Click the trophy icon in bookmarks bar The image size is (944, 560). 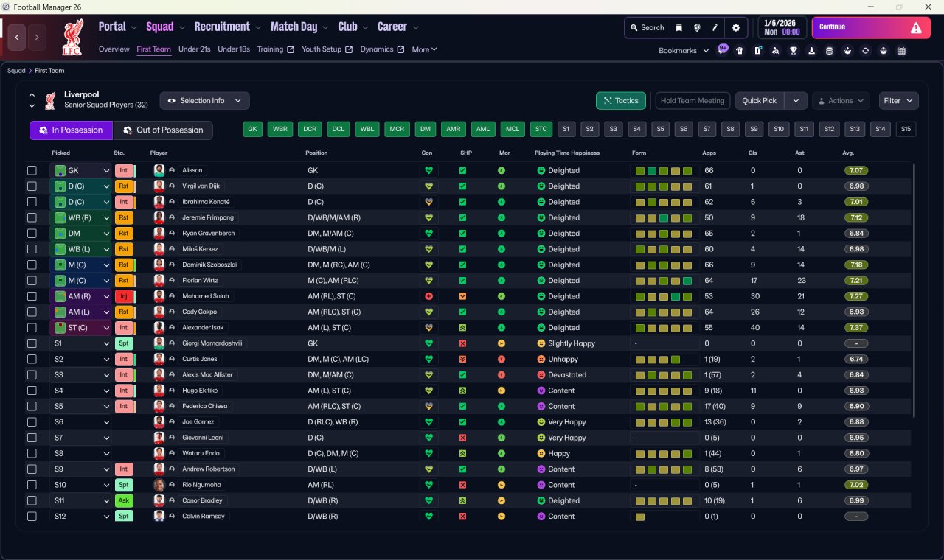[794, 51]
